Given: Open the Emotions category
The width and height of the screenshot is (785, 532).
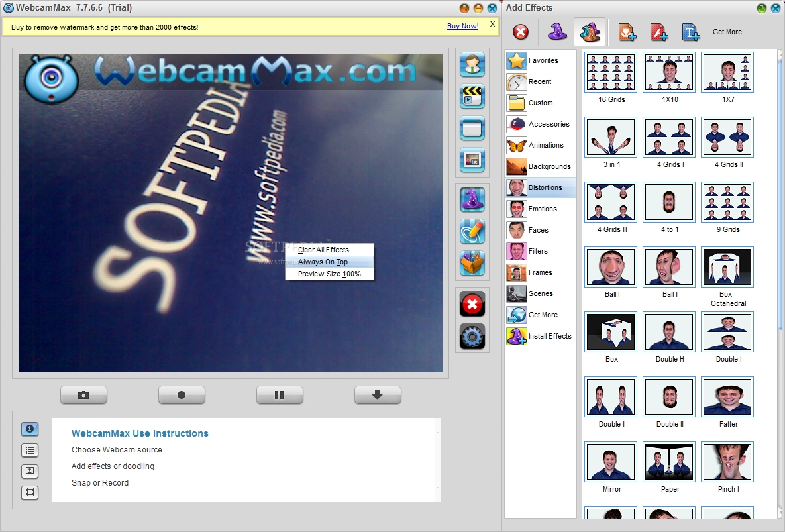Looking at the screenshot, I should [x=541, y=209].
